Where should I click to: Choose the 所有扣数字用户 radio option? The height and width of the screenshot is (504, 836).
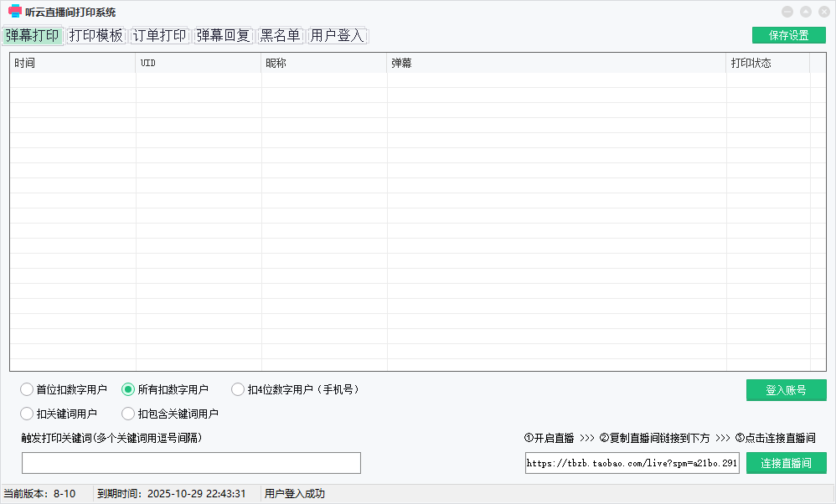(128, 389)
